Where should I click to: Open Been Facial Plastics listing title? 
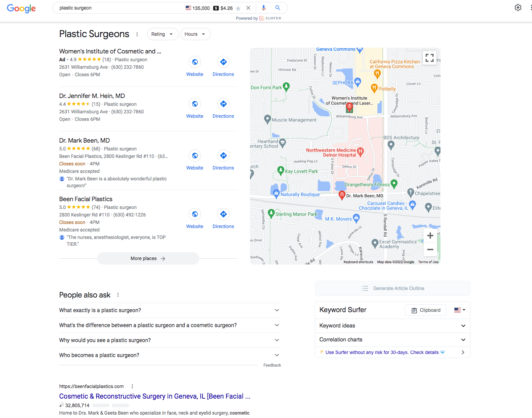(86, 199)
